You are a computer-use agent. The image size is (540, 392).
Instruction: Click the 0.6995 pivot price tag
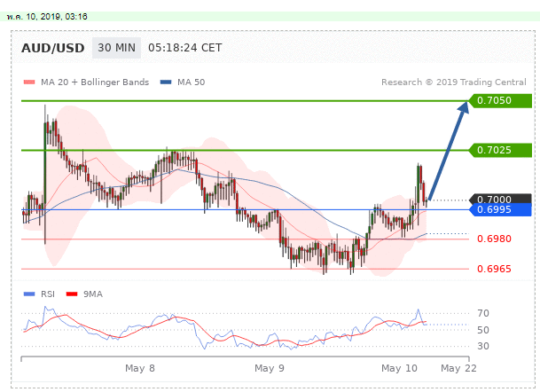coord(500,209)
